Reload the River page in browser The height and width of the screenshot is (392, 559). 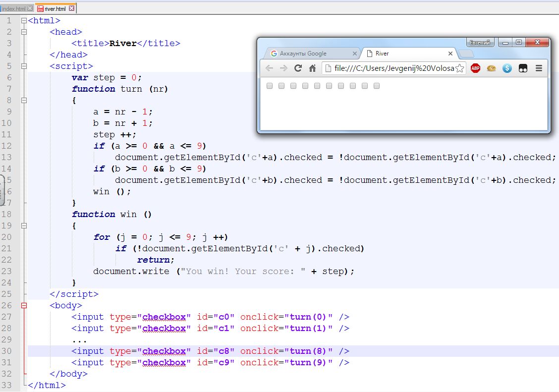(x=298, y=68)
